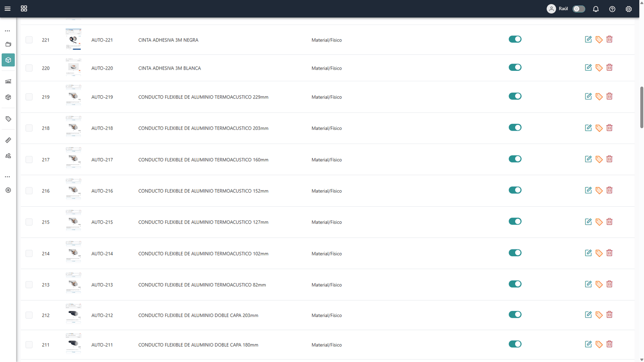Delete CINTA ADHESIVA 3M BLANCA
644x362 pixels.
point(609,67)
